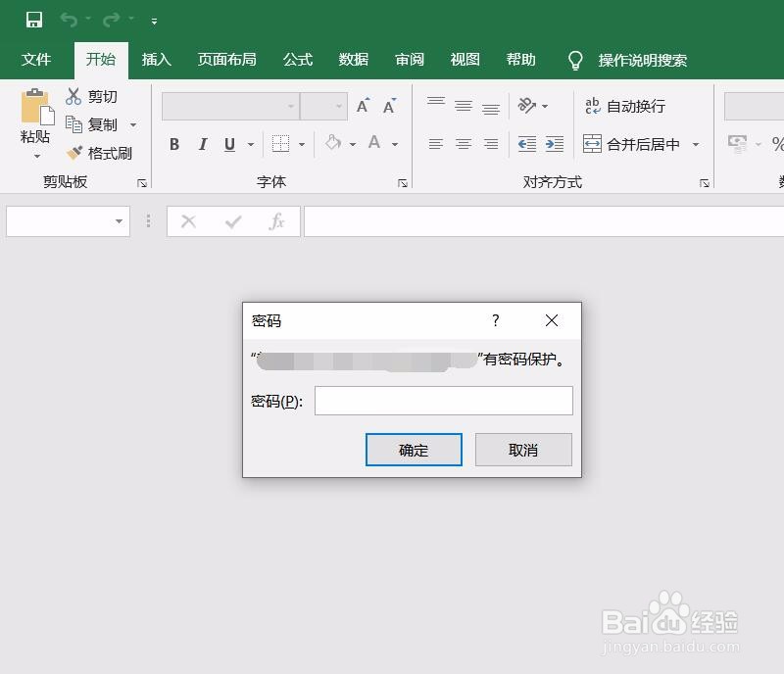
Task: Click the formula bar cancel X icon
Action: pyautogui.click(x=188, y=221)
